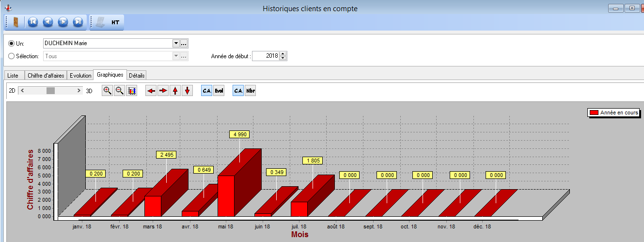Go to the first client record
Viewport: 644px width, 242px height.
[33, 22]
